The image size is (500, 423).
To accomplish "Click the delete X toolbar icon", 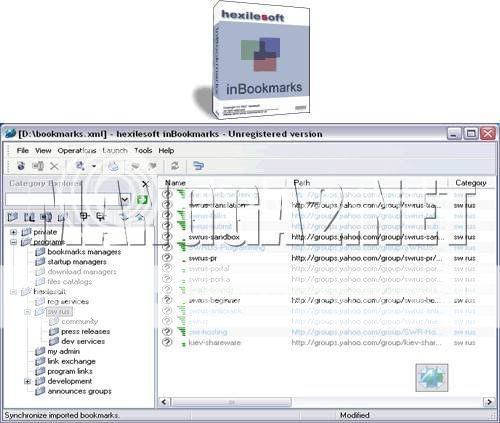I will click(x=54, y=166).
